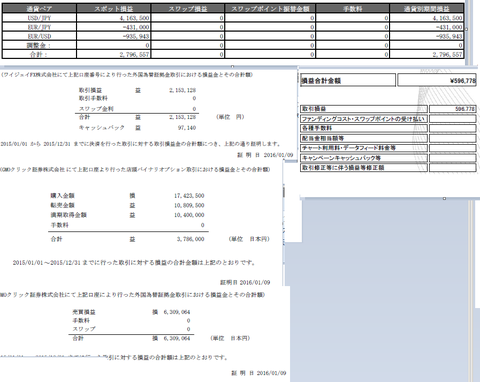Click the 満期取得金額 line label

[68, 215]
